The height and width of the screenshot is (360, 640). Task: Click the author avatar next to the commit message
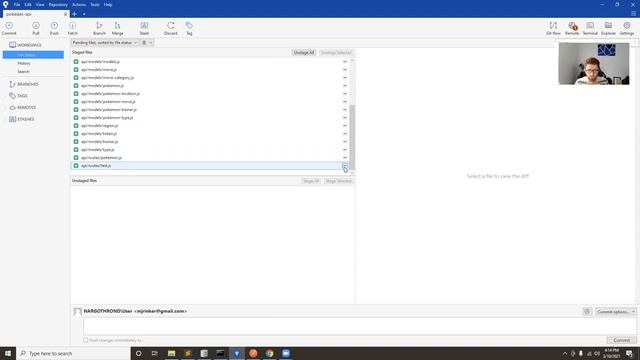[x=78, y=312]
